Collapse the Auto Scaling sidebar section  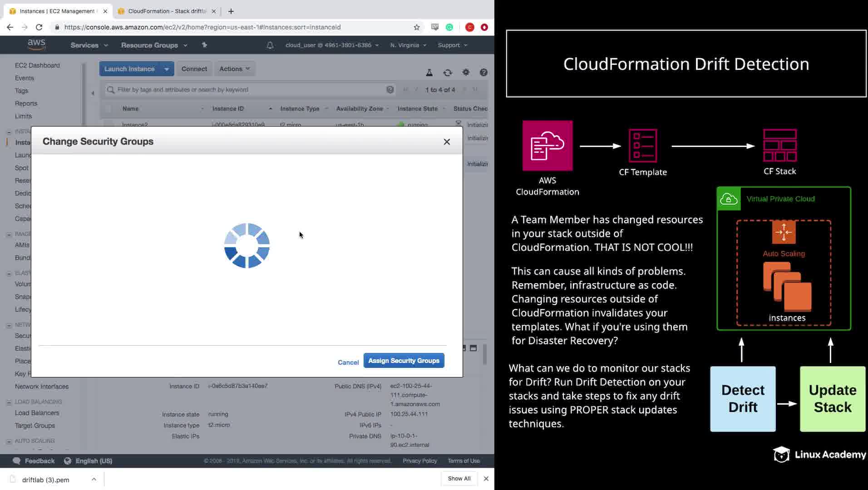pos(9,441)
